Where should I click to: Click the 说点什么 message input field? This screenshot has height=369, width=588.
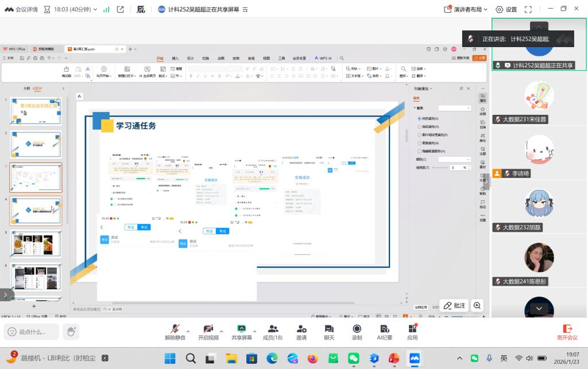coord(32,332)
